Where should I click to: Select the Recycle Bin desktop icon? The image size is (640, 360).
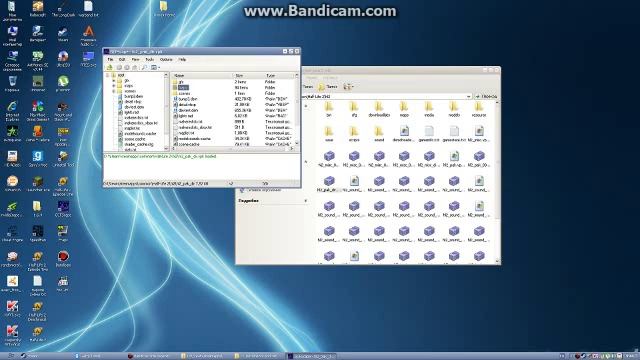12,84
